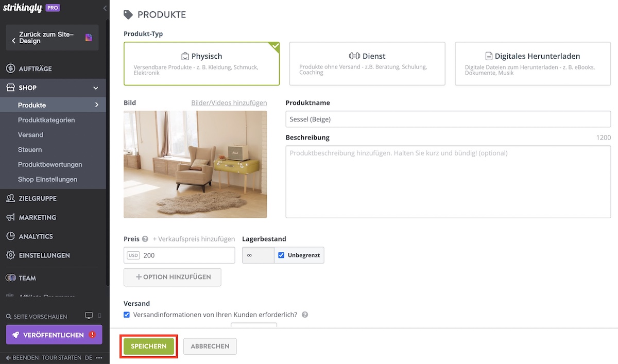Screen dimensions: 618x364
Task: Click the three-dots more options icon
Action: [x=99, y=357]
